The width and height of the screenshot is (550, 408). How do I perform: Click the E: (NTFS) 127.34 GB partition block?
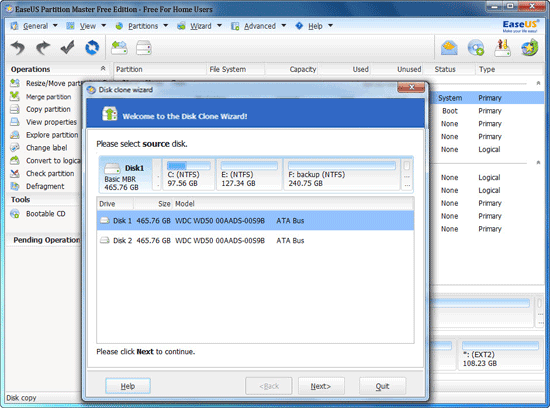(x=249, y=174)
